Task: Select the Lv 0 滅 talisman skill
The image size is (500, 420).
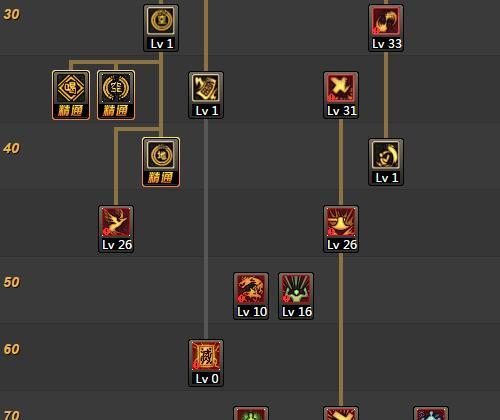Action: tap(206, 363)
